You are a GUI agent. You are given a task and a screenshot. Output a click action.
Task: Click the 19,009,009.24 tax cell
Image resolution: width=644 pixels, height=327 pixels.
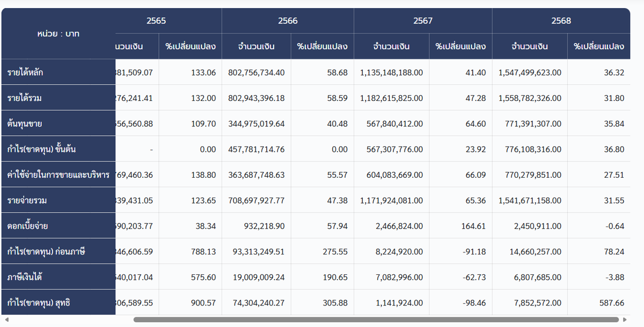point(257,277)
